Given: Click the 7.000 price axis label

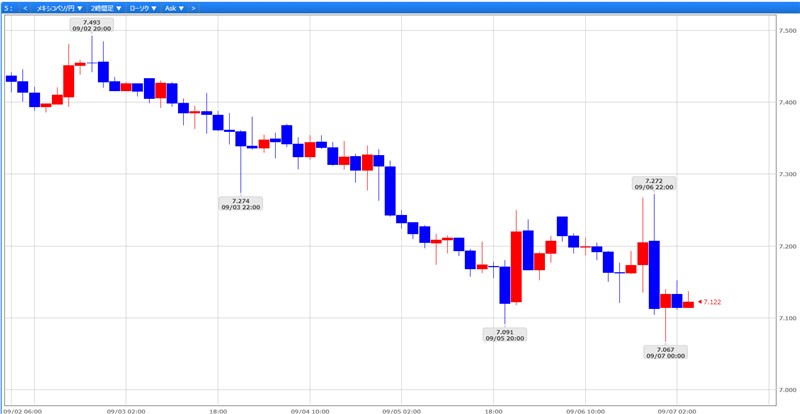Looking at the screenshot, I should tap(786, 390).
